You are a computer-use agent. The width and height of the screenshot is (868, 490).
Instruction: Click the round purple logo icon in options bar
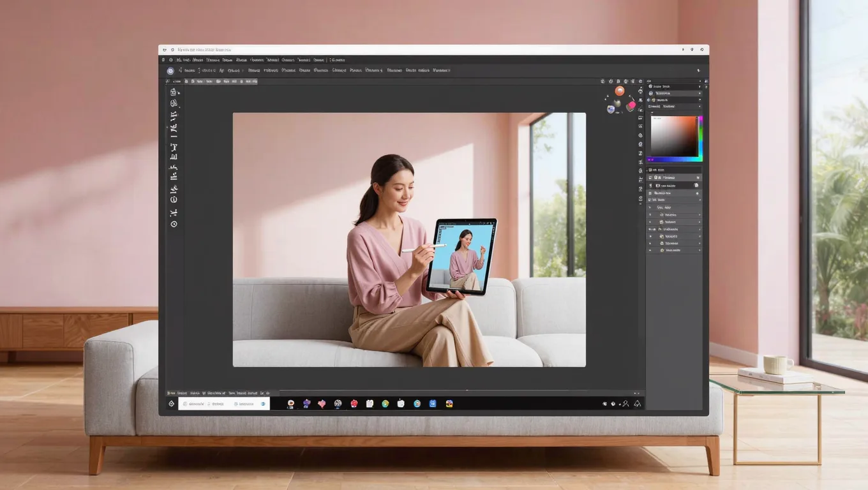170,71
